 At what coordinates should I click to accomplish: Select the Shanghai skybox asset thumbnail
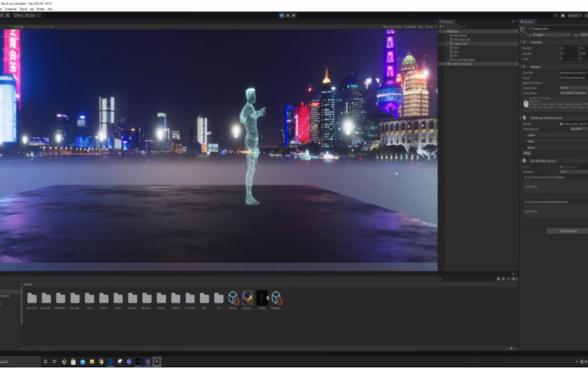pos(248,297)
